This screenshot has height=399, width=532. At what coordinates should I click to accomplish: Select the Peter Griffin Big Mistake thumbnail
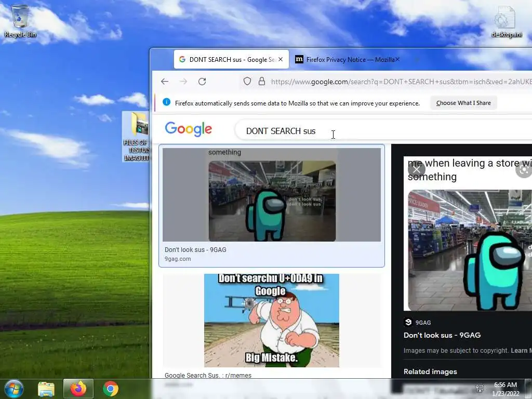[272, 320]
